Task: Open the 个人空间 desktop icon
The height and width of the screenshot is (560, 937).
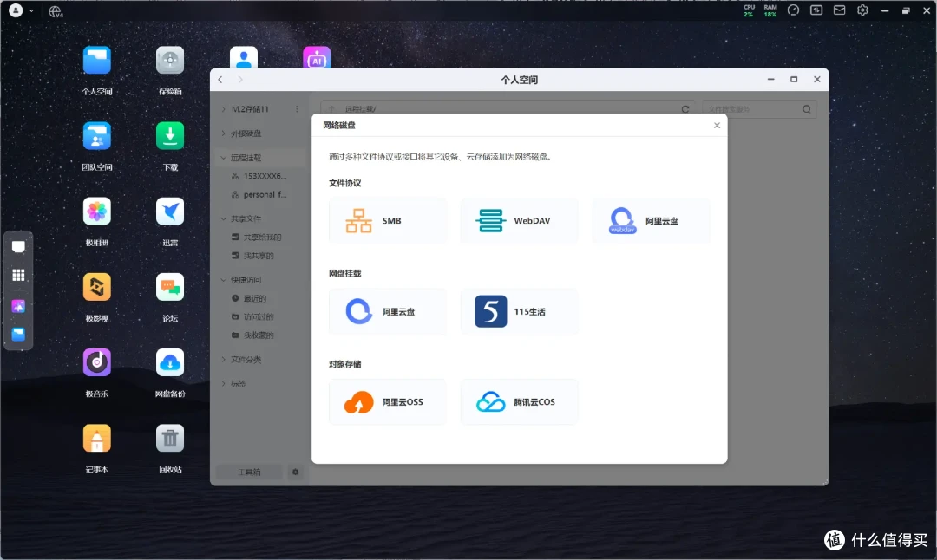Action: click(97, 61)
